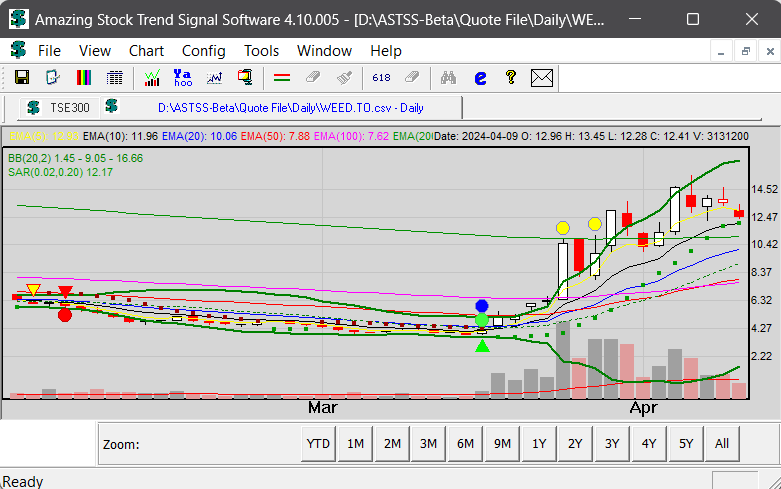Open the envelope email icon
The width and height of the screenshot is (781, 489).
point(542,77)
